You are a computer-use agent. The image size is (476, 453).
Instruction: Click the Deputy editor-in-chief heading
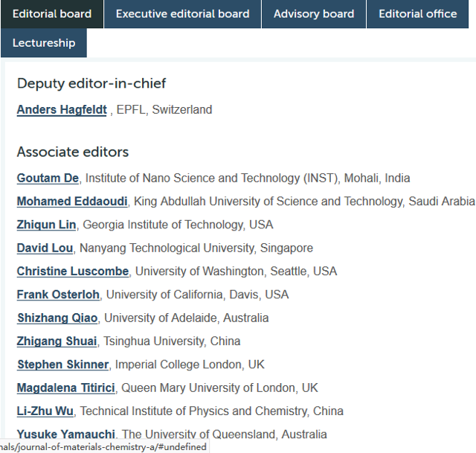tap(91, 83)
